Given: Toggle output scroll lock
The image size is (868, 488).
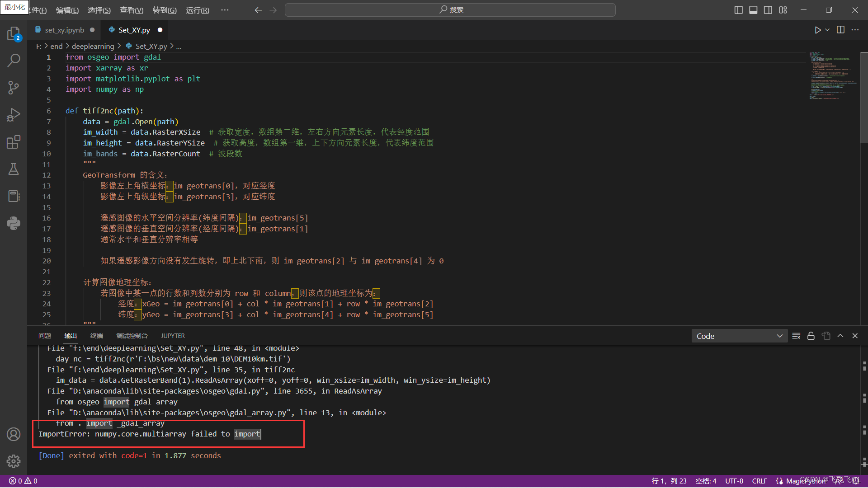Looking at the screenshot, I should 811,336.
